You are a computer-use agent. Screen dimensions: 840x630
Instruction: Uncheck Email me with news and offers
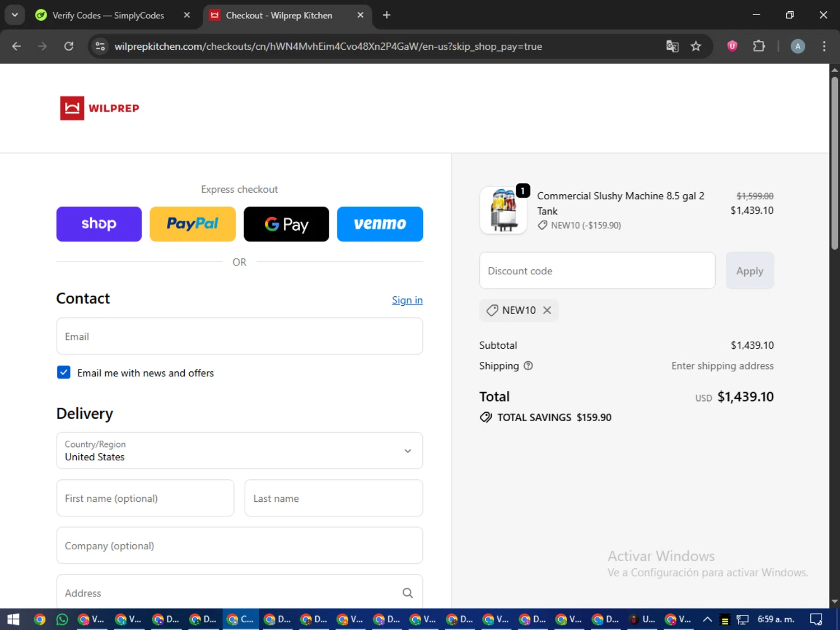(x=64, y=372)
